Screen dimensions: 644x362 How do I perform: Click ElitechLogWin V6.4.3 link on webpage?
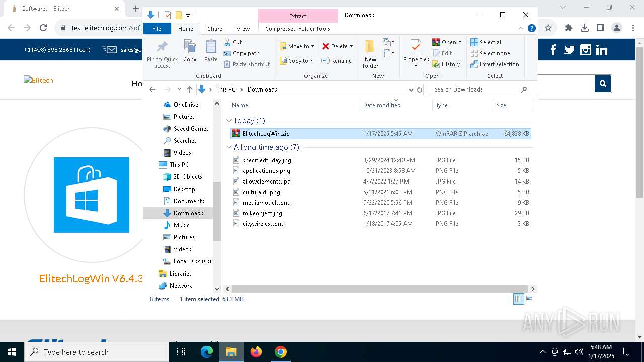click(x=91, y=278)
